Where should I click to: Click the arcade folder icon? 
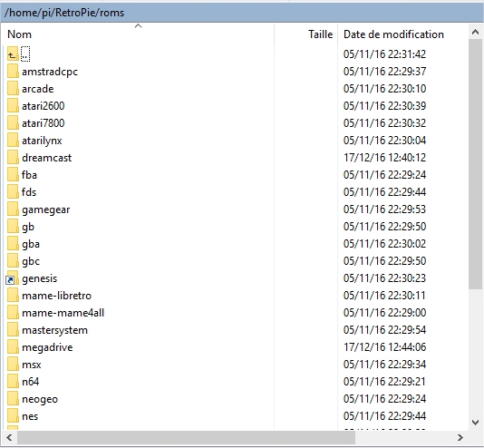pos(13,89)
